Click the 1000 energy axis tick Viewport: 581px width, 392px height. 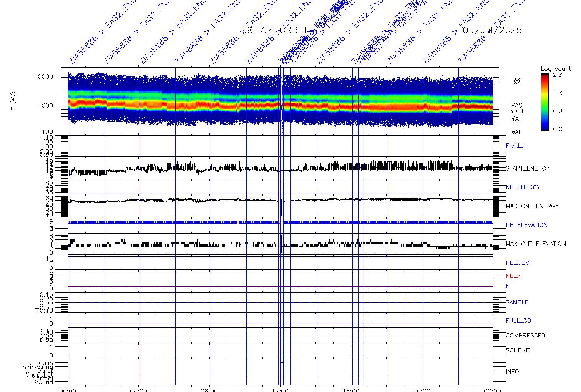point(45,105)
